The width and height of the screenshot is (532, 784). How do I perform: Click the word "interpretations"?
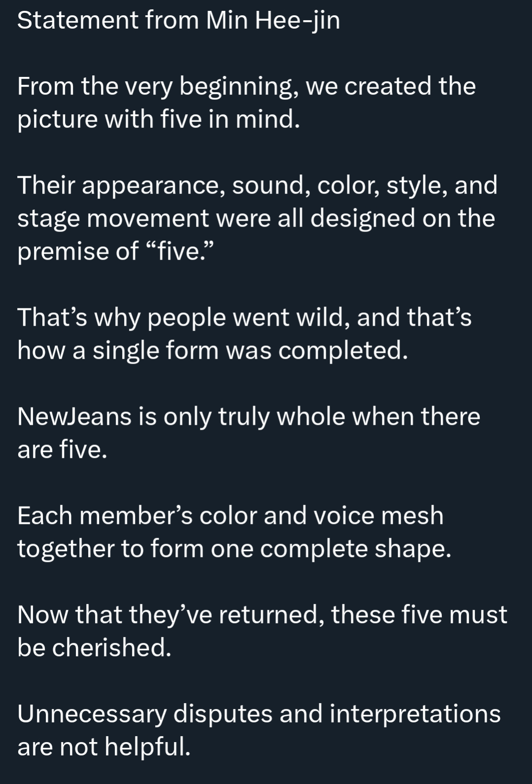tap(415, 714)
